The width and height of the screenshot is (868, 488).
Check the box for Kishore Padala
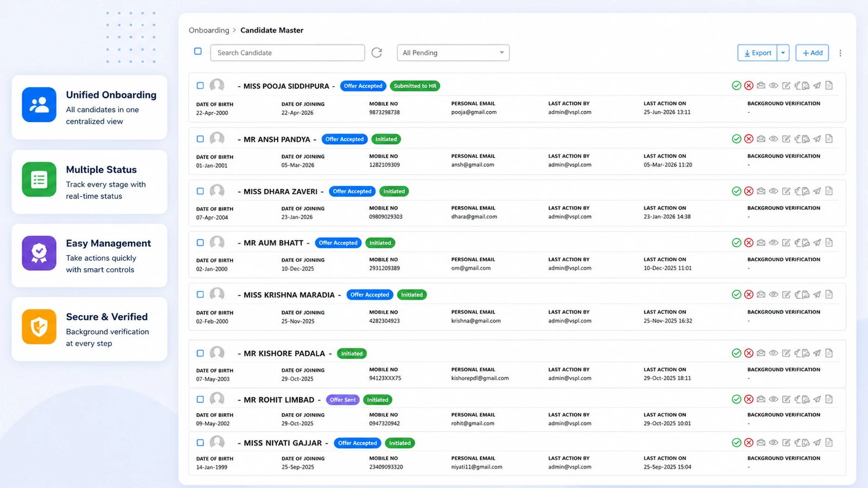tap(200, 353)
